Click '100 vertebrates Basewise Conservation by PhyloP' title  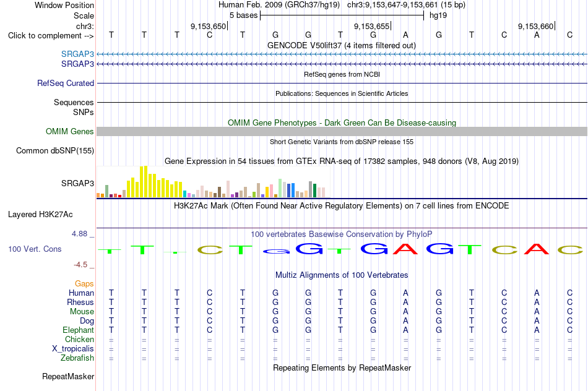342,234
